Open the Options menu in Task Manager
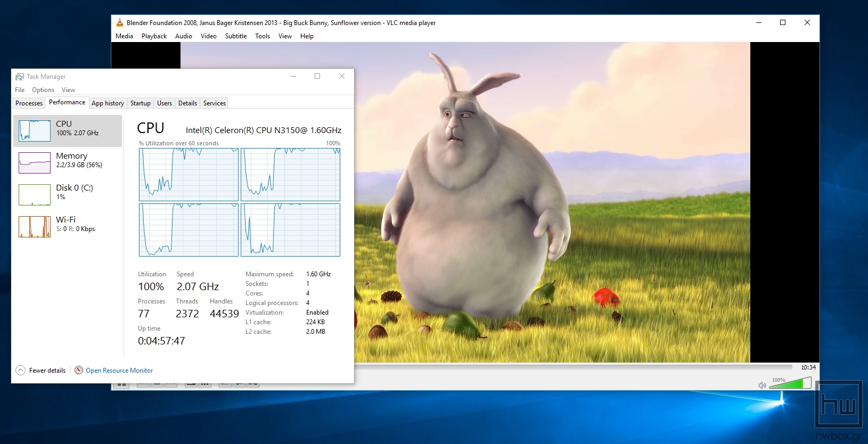Screen dimensions: 868x444 (x=43, y=90)
